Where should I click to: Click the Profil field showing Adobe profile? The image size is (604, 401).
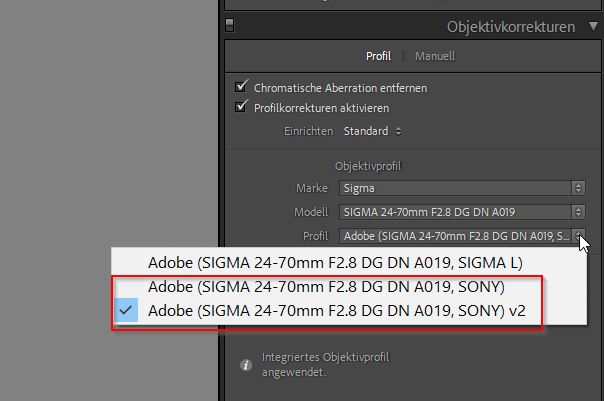453,236
